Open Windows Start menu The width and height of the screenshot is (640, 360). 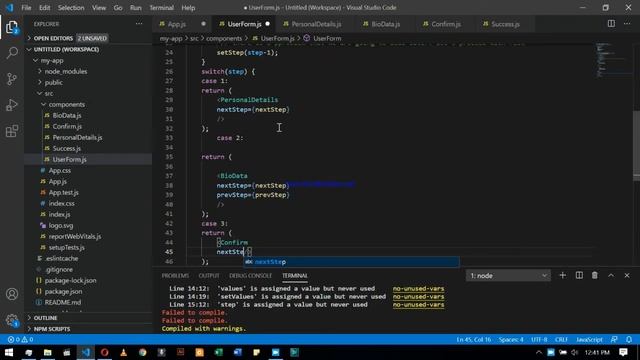(x=9, y=352)
